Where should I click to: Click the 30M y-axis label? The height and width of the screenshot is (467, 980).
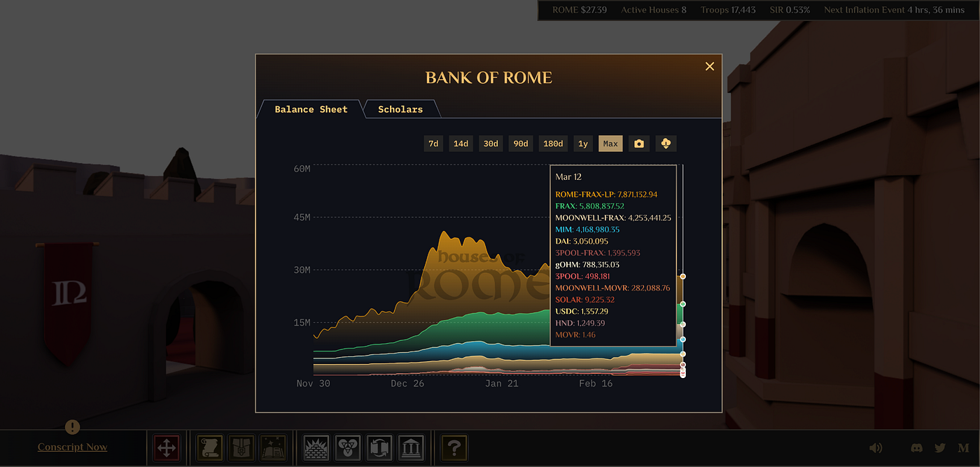click(x=302, y=270)
